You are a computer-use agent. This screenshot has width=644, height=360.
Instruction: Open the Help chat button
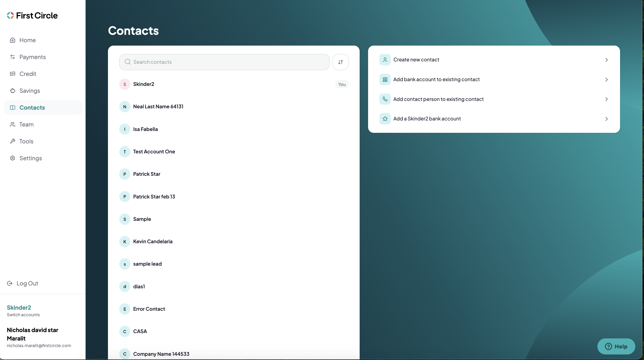coord(616,346)
